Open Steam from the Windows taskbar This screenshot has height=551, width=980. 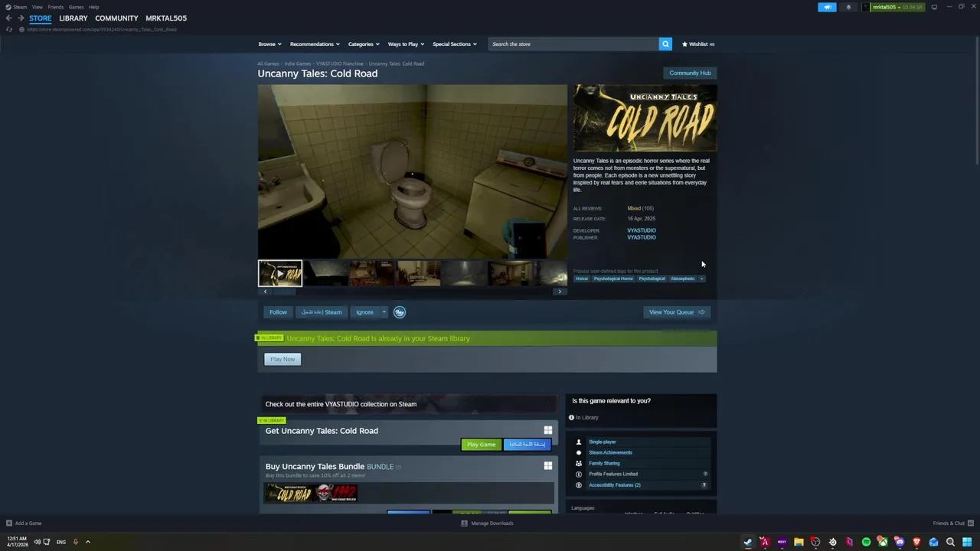748,542
